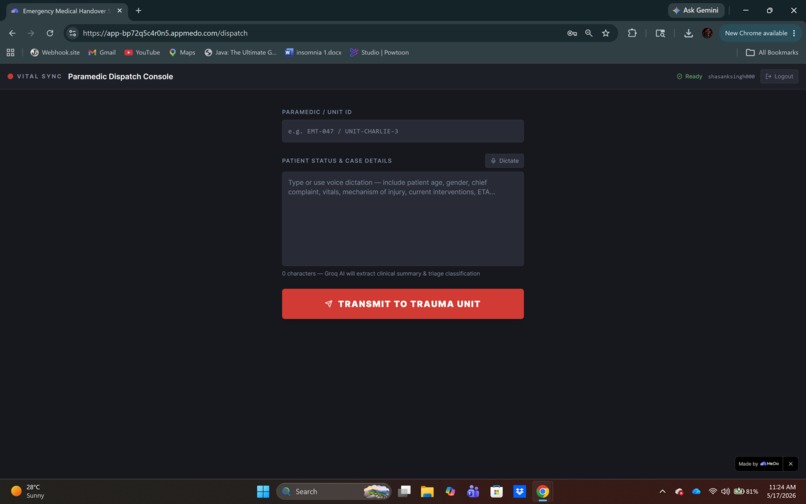The height and width of the screenshot is (504, 806).
Task: Bookmark this page with the star icon
Action: point(606,33)
